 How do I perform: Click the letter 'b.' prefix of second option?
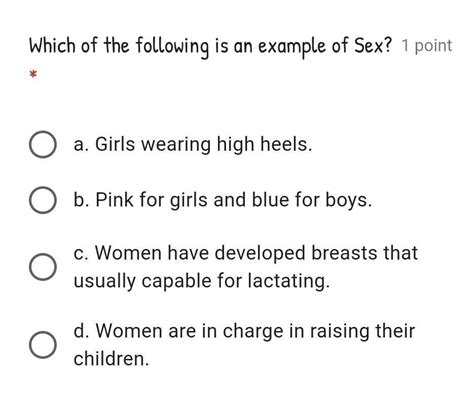(x=81, y=200)
